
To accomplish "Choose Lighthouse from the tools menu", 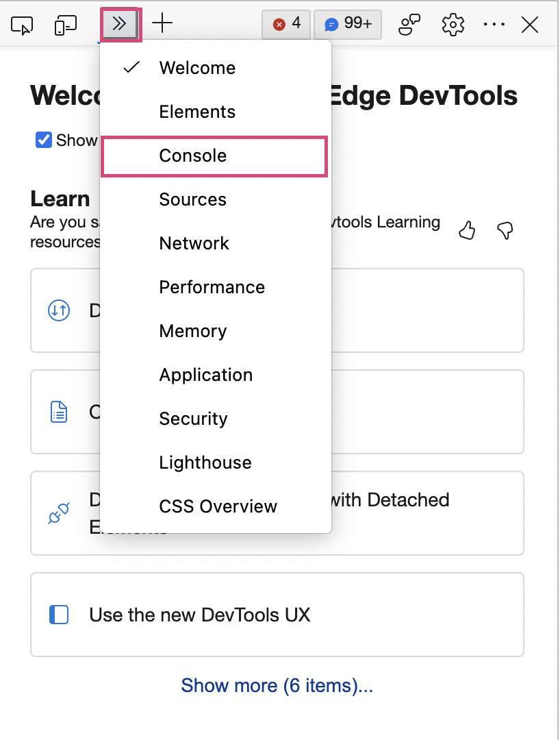I will pos(216,463).
